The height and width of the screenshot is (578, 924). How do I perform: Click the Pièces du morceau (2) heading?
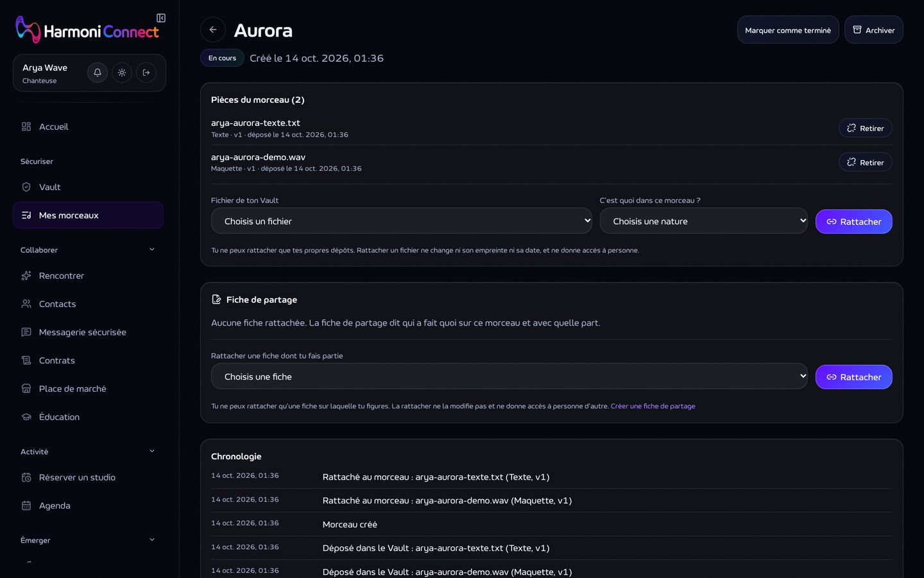258,100
